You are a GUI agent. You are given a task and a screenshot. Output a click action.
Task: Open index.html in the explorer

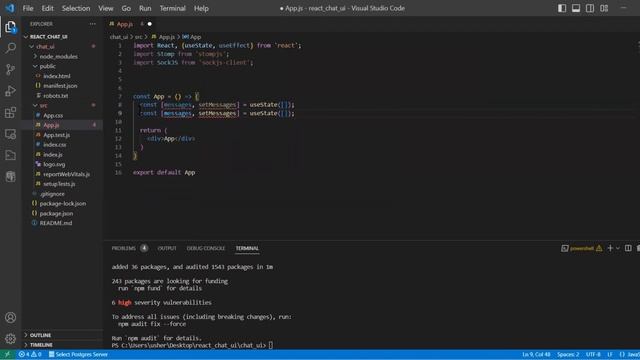(57, 76)
